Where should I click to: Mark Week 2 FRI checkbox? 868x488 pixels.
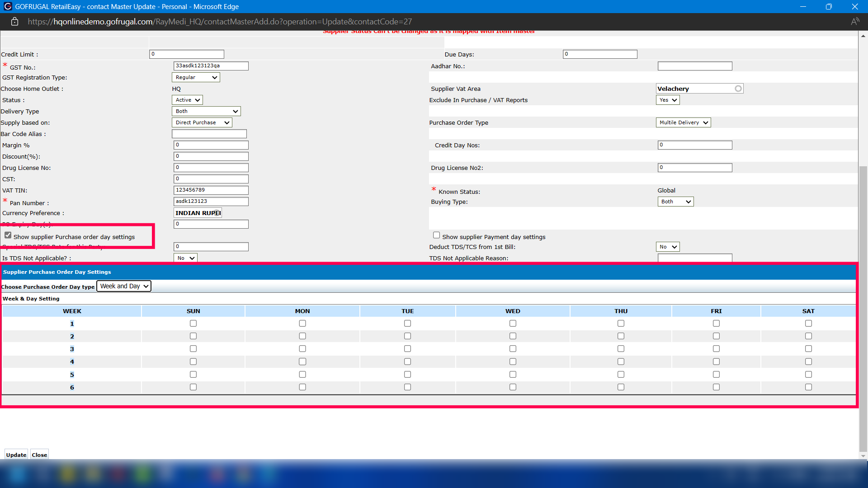716,336
